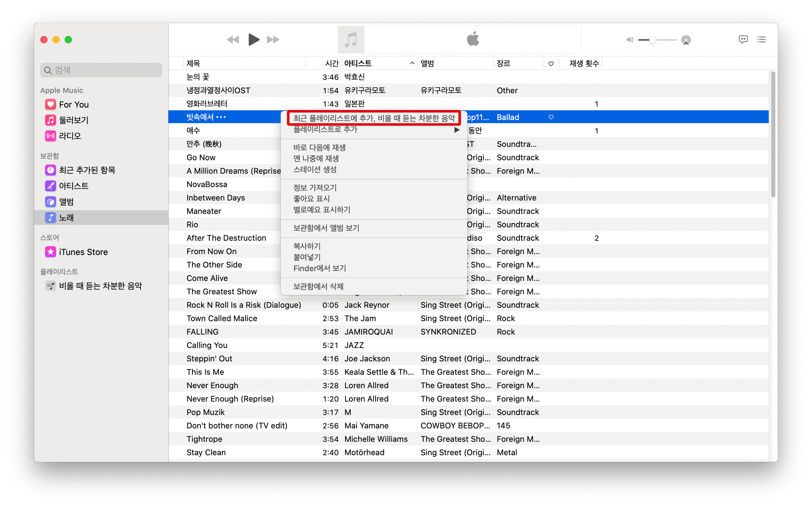Open the 비올 때 듣는 차분한 음악 playlist
Screen dimensions: 812x507
tap(100, 286)
